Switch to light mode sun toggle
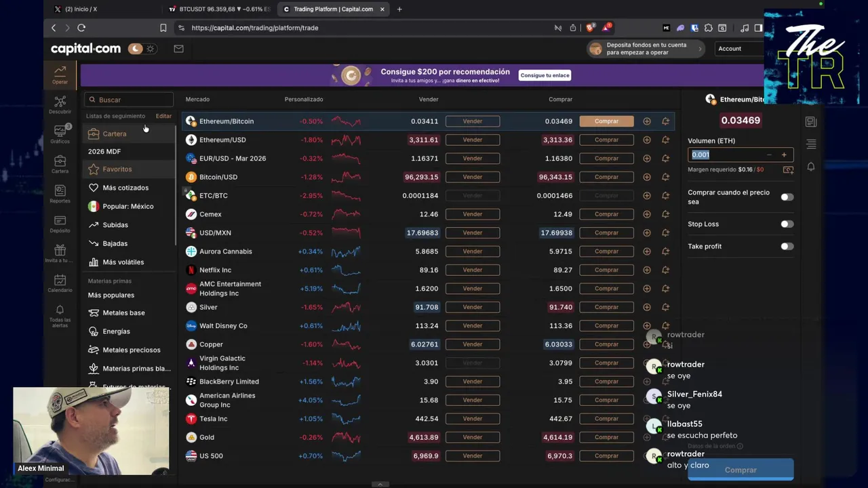 (150, 49)
